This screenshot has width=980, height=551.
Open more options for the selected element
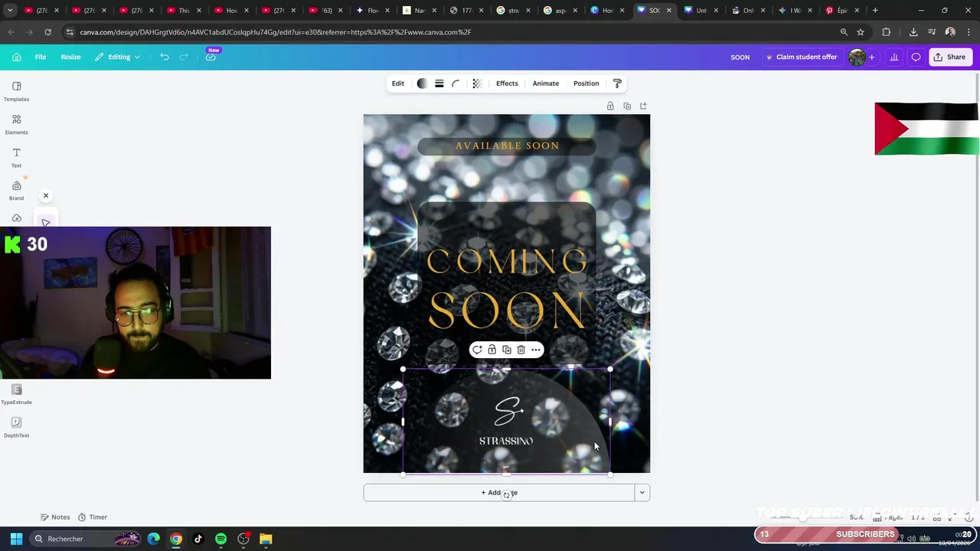536,350
